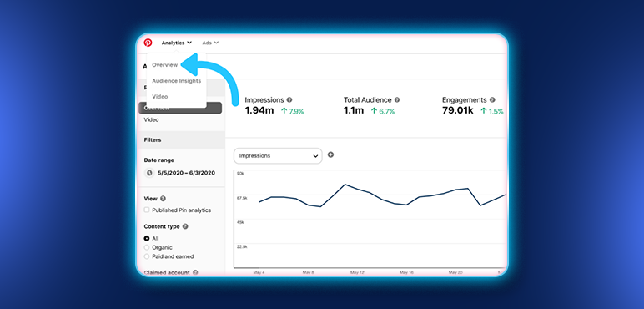Click the Total Audience info icon
The height and width of the screenshot is (309, 644).
397,100
